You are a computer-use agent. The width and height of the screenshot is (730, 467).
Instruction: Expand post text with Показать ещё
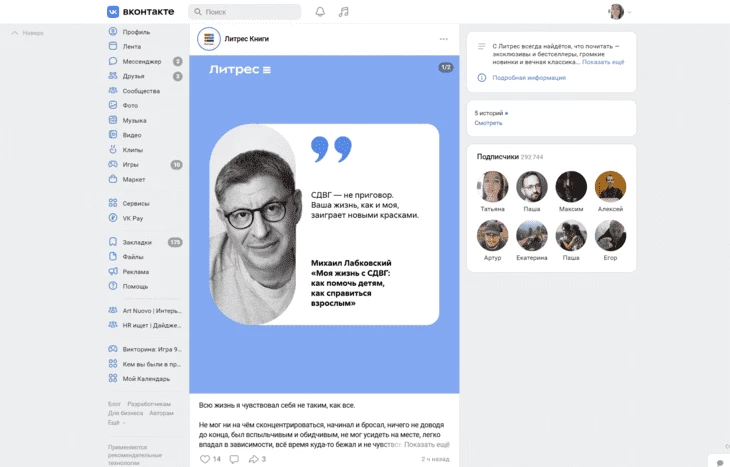pyautogui.click(x=426, y=445)
